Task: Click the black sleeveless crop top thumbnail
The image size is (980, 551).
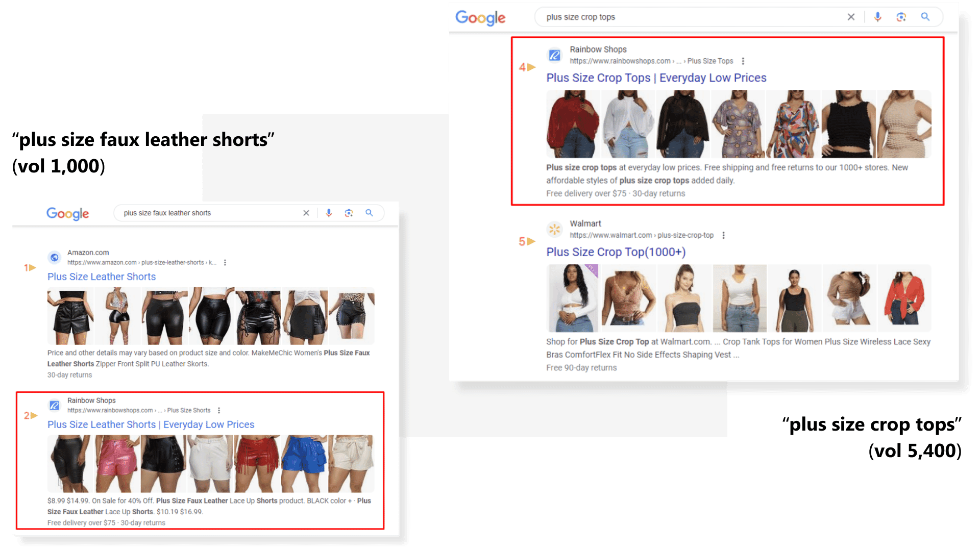Action: tap(848, 124)
